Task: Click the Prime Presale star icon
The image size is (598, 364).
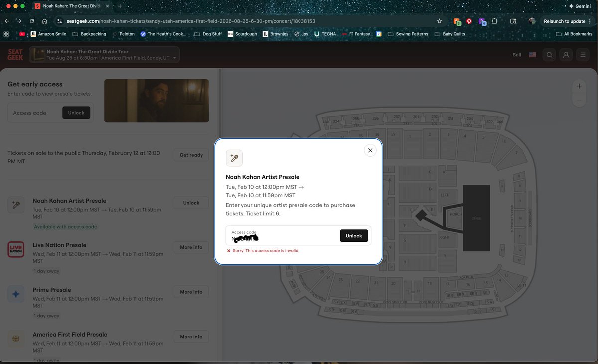Action: 16,294
